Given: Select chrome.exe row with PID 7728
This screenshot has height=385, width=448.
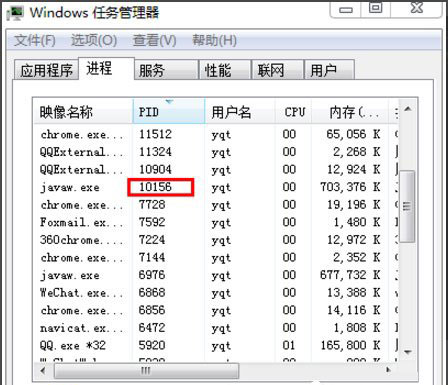Looking at the screenshot, I should [216, 205].
